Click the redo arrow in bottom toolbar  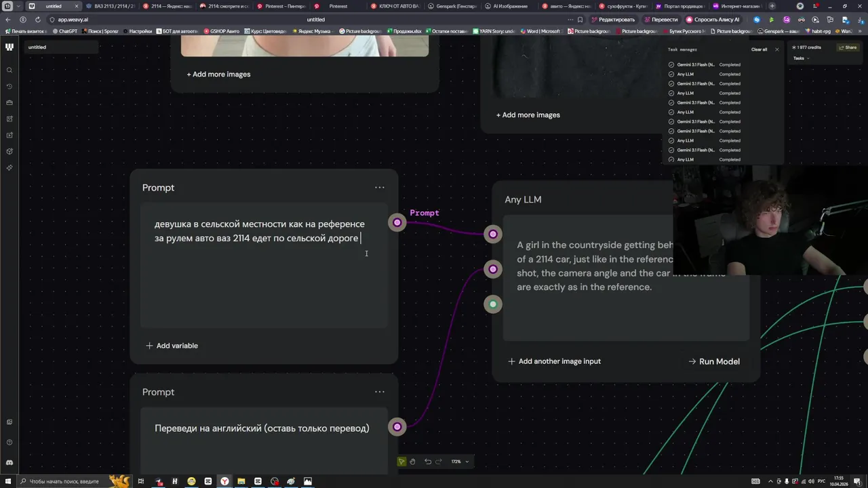point(439,462)
